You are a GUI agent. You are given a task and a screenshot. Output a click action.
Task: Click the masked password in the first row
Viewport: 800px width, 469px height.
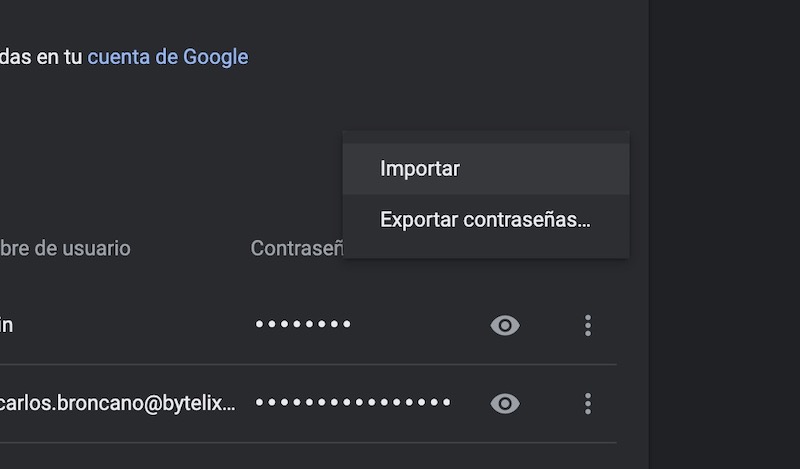pos(303,325)
